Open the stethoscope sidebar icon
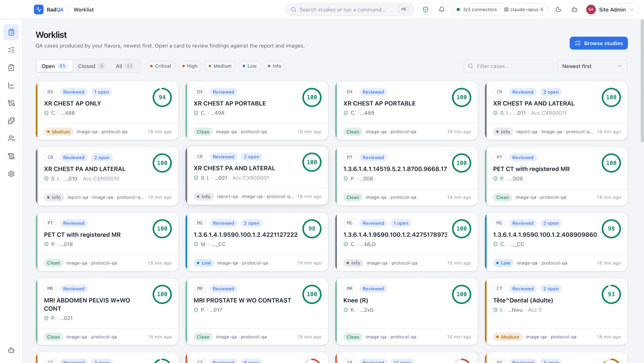Screen dimensions: 644x363 click(x=11, y=103)
